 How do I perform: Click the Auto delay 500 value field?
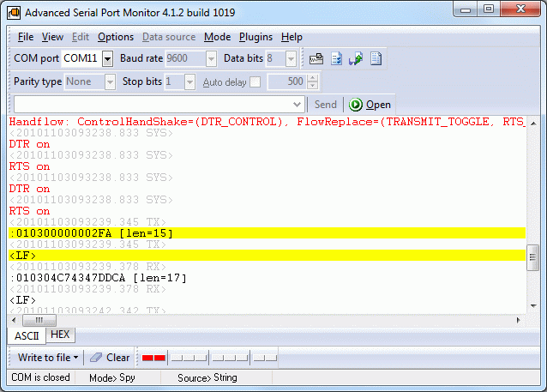point(288,82)
